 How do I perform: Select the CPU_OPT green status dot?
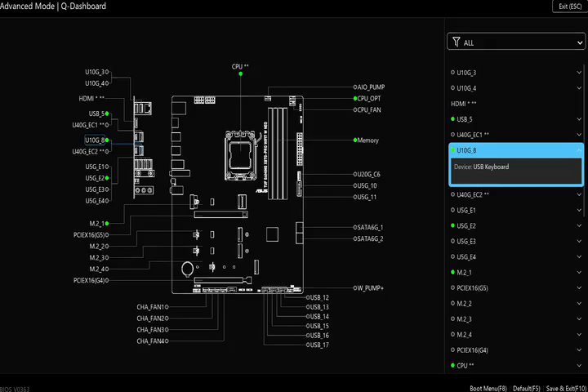click(355, 99)
